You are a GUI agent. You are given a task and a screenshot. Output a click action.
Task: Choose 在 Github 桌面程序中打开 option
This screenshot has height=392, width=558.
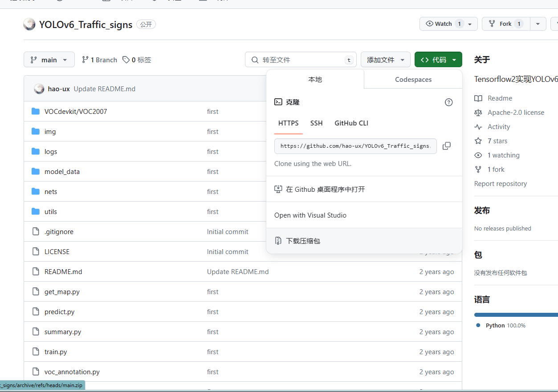tap(364, 189)
